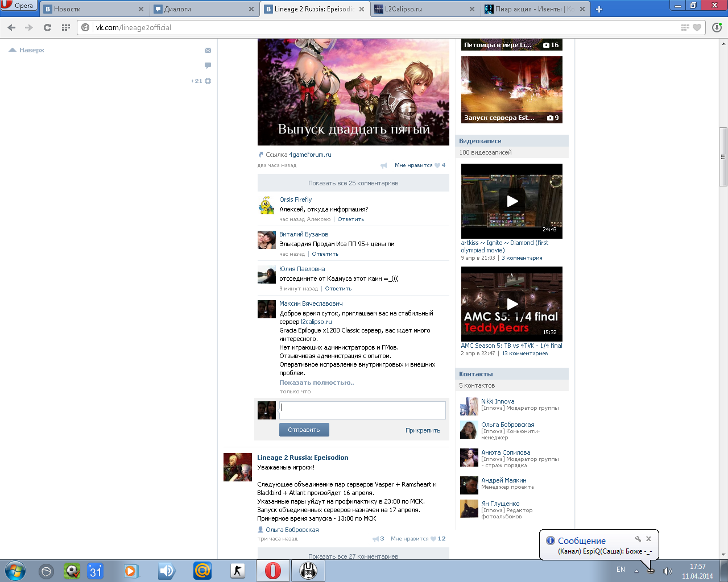
Task: Click the gear icon next to +21
Action: 208,81
